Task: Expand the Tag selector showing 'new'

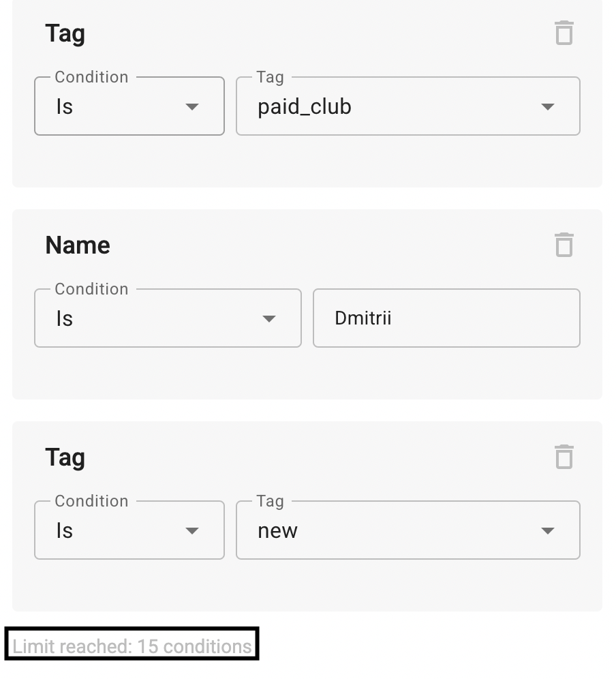Action: coord(407,530)
